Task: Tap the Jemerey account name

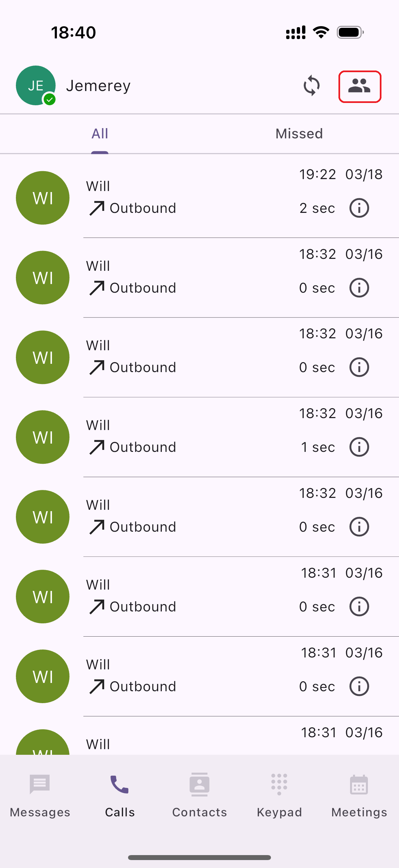Action: (98, 86)
